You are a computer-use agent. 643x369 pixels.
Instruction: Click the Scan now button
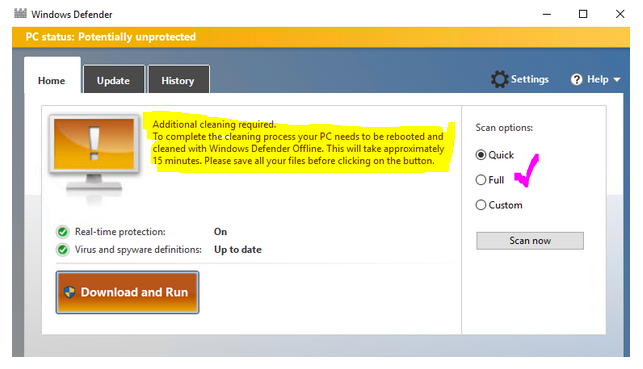(x=530, y=241)
